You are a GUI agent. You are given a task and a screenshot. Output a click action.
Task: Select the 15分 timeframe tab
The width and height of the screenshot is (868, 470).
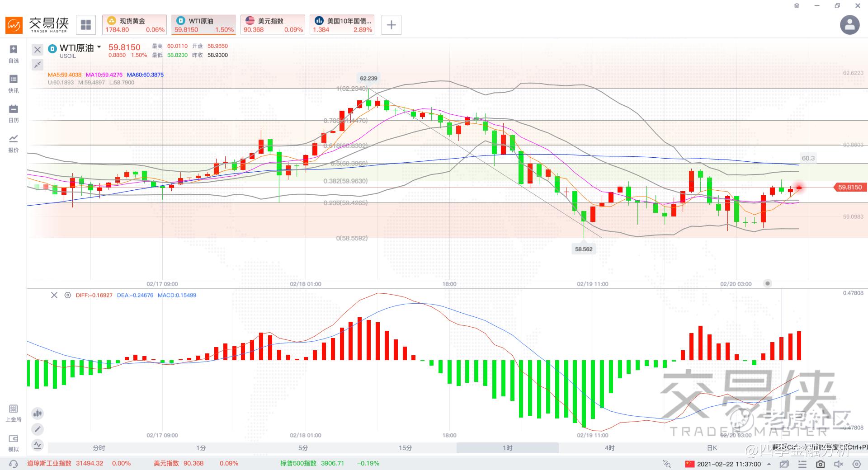406,448
